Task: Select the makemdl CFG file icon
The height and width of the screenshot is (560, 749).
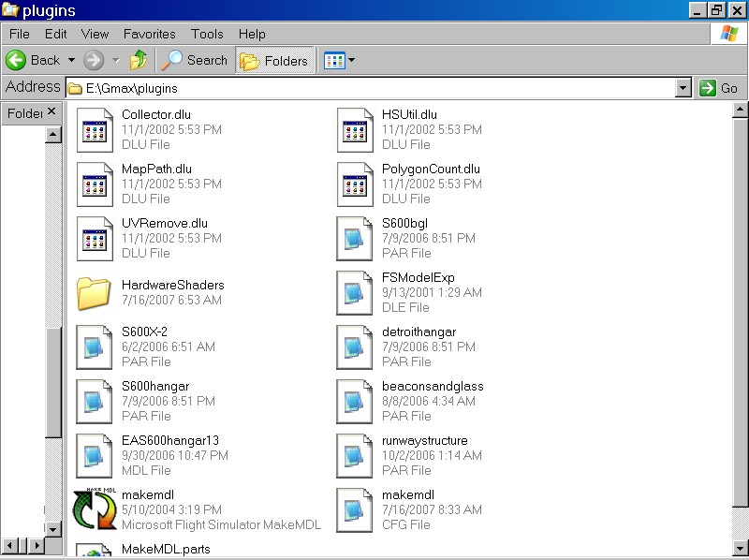Action: [x=355, y=509]
